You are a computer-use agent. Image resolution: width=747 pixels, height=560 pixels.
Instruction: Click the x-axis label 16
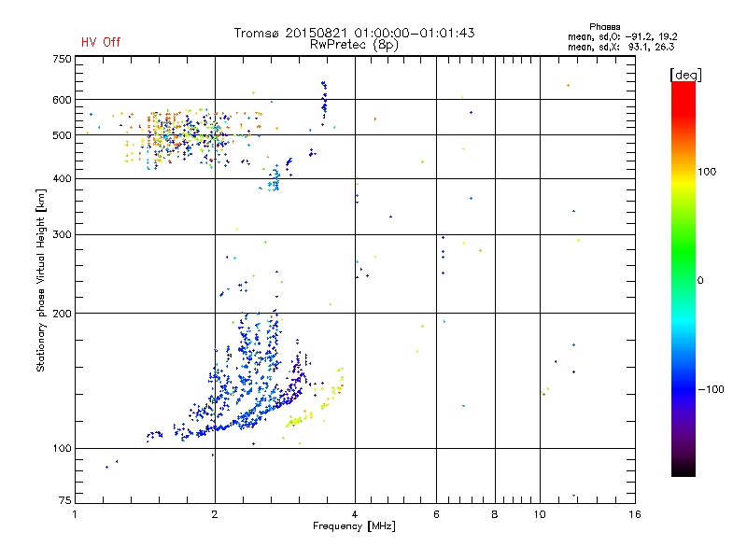click(x=635, y=514)
